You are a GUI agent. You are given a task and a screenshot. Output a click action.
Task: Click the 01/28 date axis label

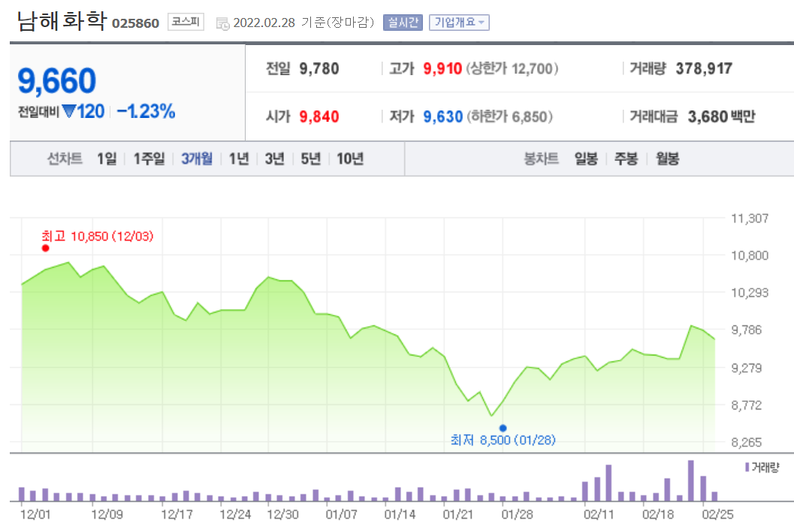517,515
